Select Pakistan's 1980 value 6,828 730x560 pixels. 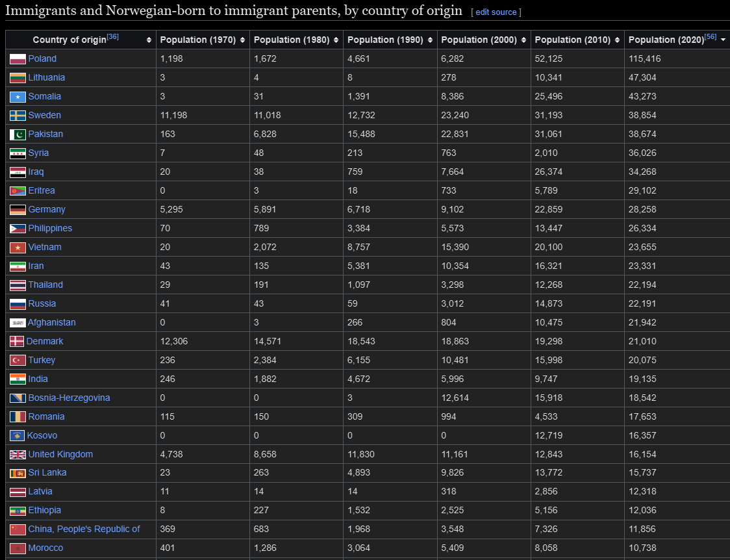[266, 134]
